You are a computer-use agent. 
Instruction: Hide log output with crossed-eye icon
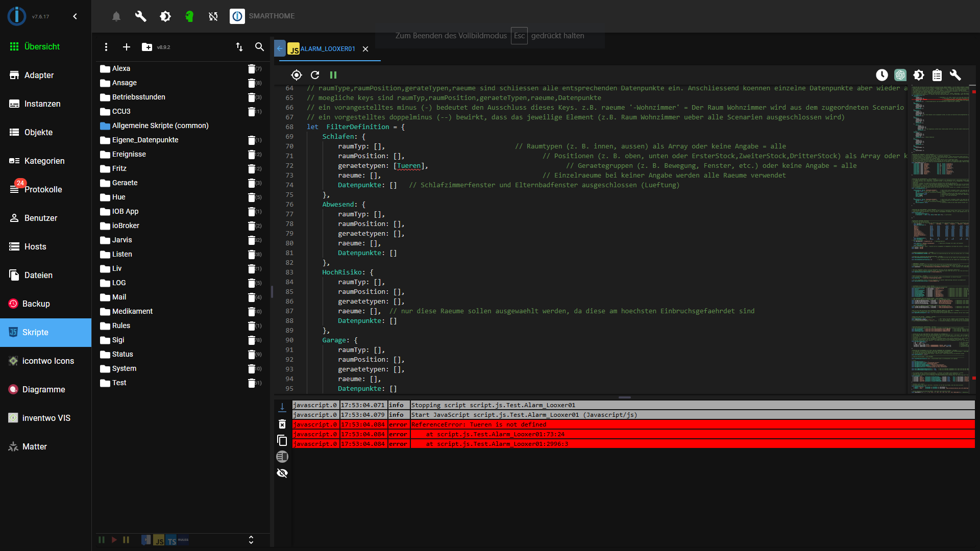[x=282, y=473]
